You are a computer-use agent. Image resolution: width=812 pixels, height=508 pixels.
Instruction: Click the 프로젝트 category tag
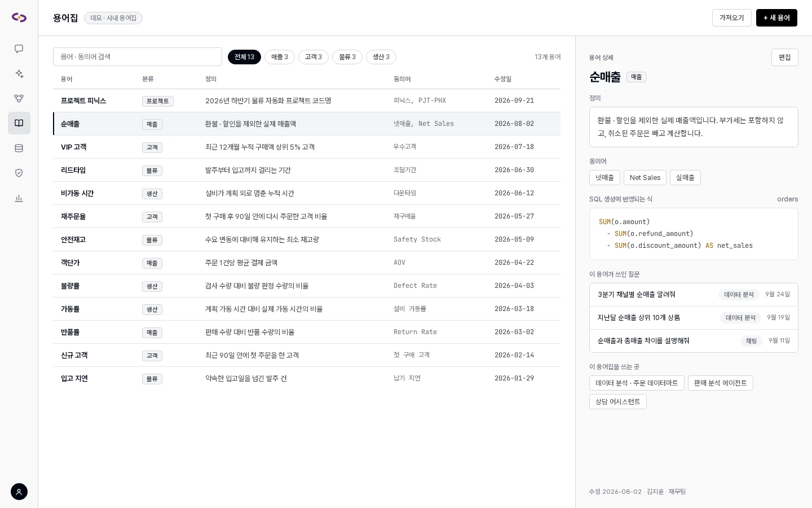158,101
